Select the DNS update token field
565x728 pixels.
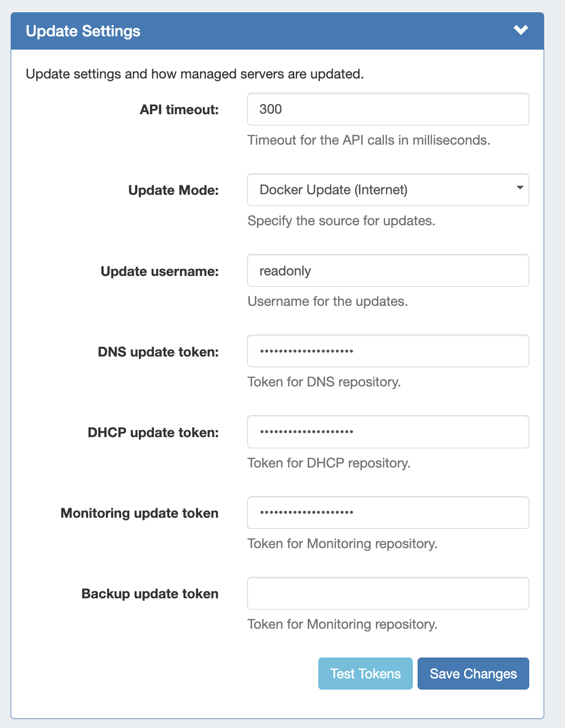[x=388, y=351]
